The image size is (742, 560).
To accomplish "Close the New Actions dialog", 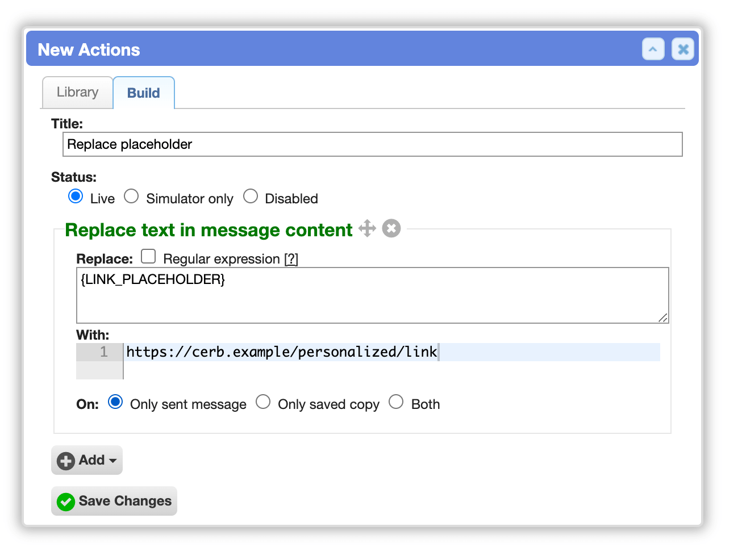I will tap(683, 49).
